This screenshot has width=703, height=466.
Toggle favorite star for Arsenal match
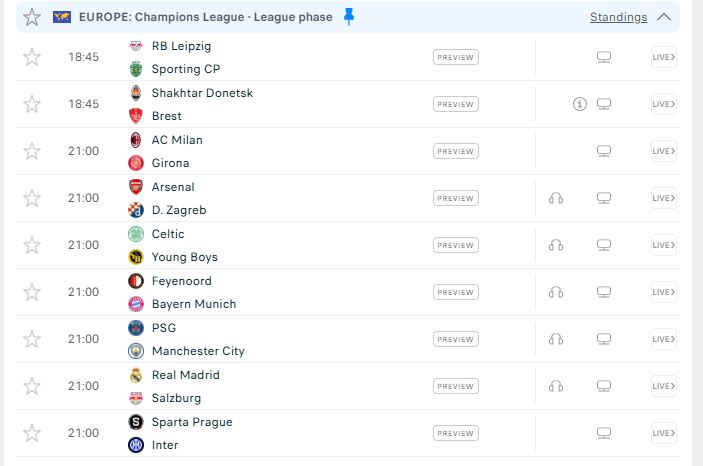[32, 198]
